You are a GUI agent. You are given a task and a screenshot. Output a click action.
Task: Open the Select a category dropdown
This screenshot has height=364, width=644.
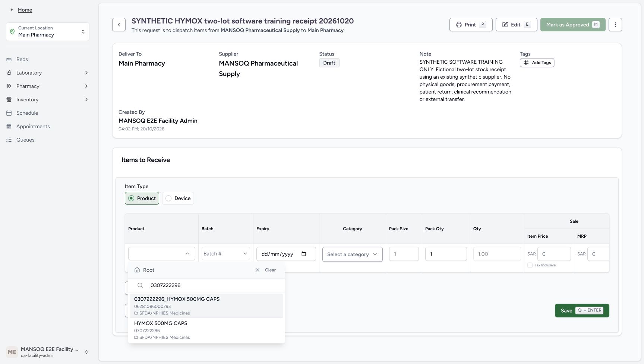pos(352,254)
